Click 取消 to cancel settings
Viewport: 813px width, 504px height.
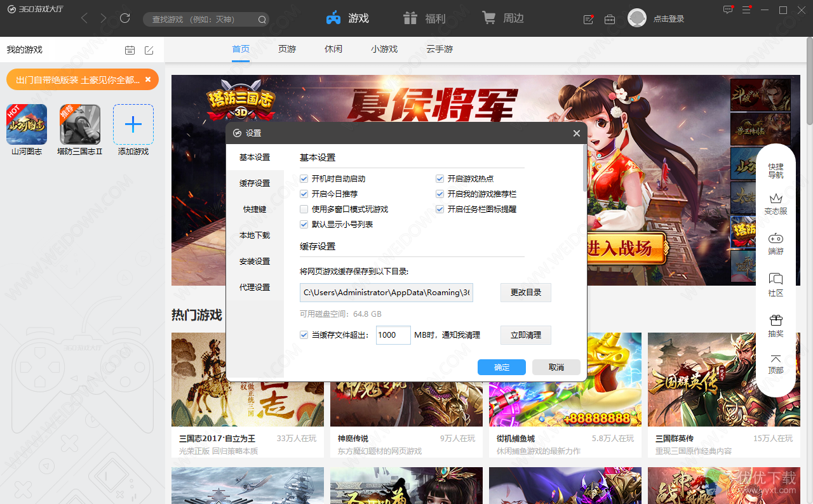coord(556,368)
